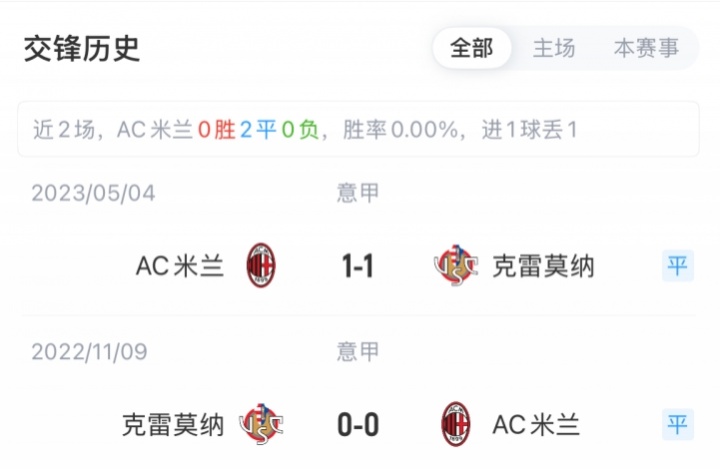
Task: Click the 意甲 label for the 2023/05/04 match
Action: click(x=358, y=192)
